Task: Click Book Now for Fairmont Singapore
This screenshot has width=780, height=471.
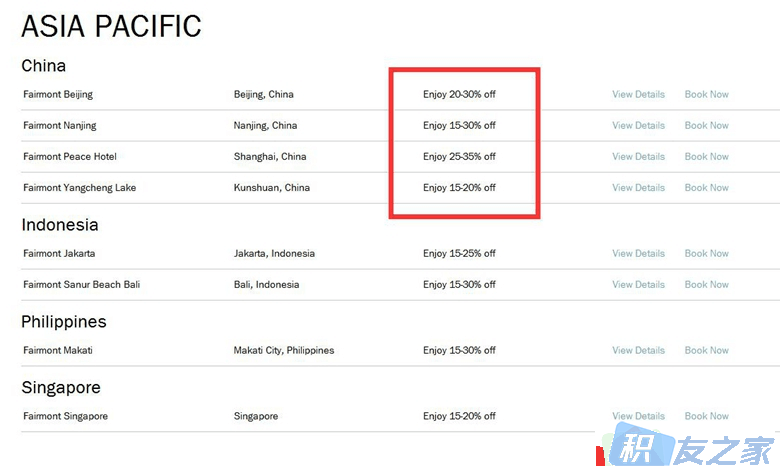Action: click(706, 416)
